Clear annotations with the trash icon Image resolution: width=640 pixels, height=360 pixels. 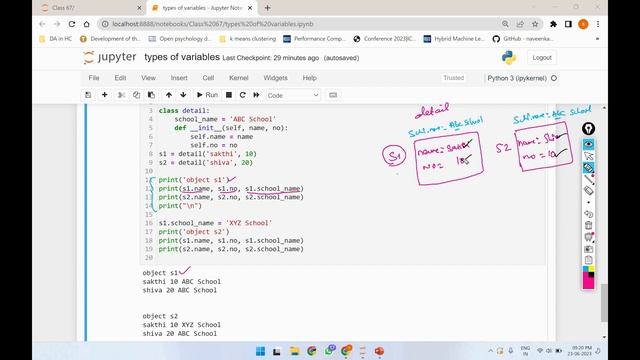[588, 225]
